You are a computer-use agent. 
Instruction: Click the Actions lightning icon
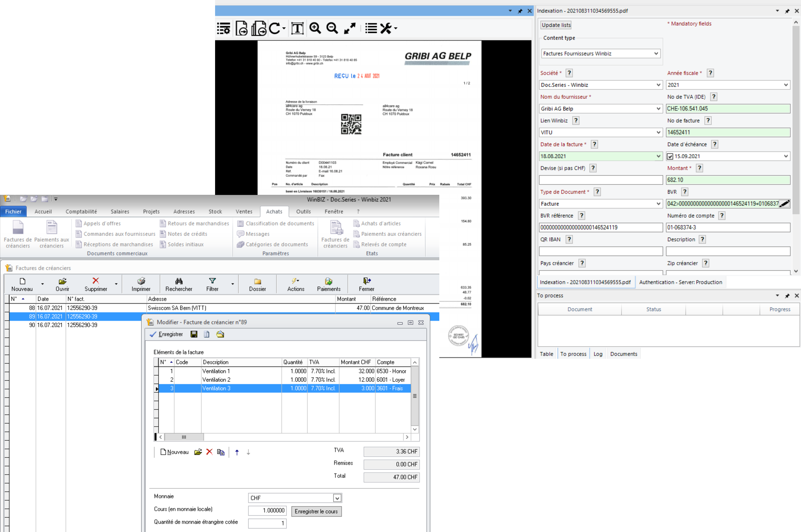(x=296, y=285)
